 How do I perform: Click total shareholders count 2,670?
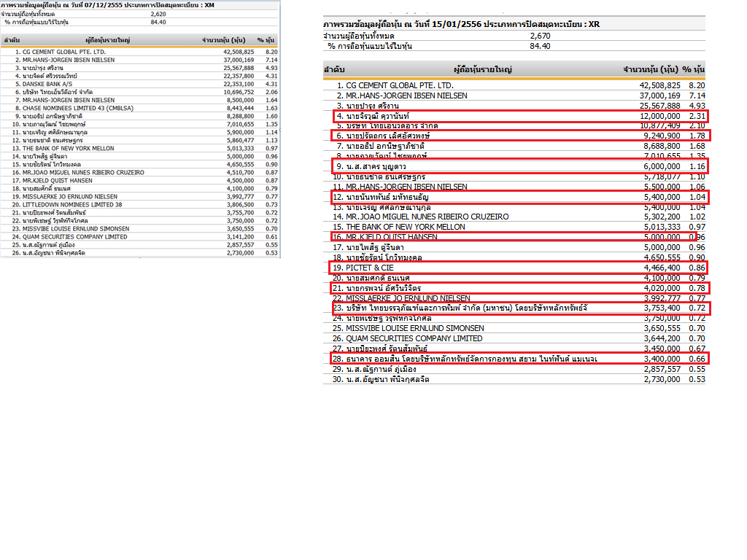click(540, 36)
